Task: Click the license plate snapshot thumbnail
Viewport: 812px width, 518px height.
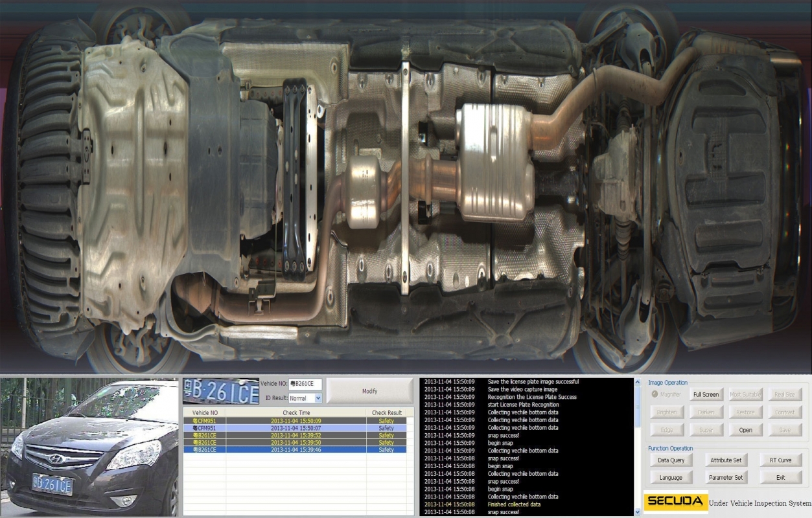Action: tap(220, 391)
